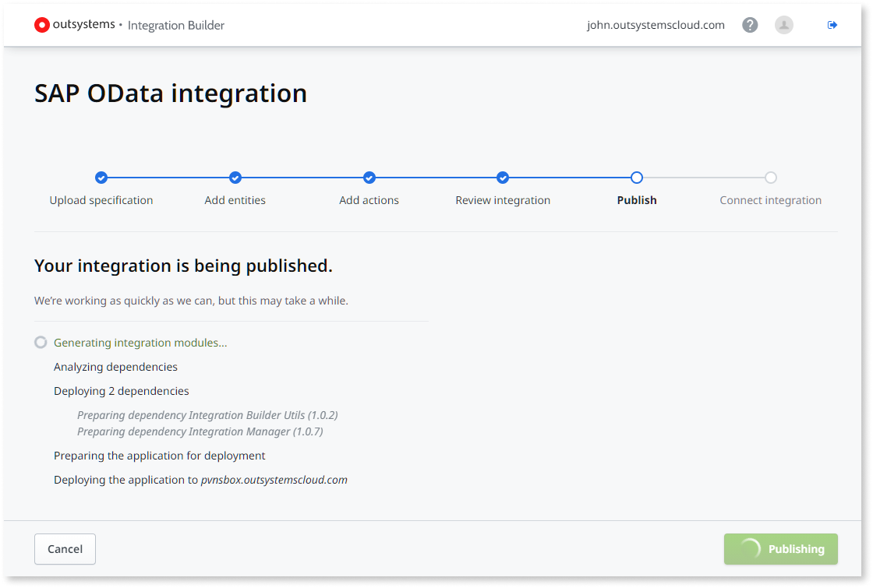This screenshot has height=588, width=873.
Task: Click the Generating integration modules status circle
Action: tap(41, 342)
